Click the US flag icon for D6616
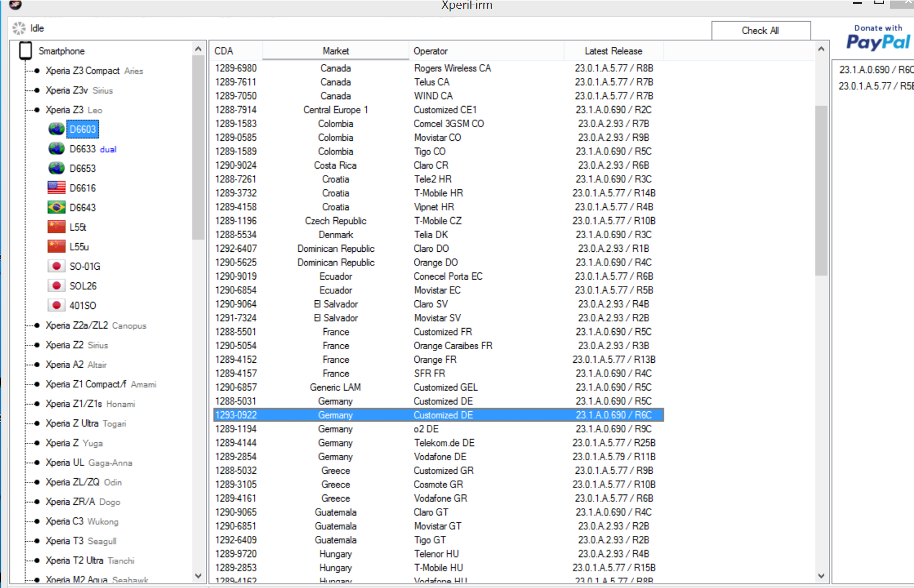The height and width of the screenshot is (588, 914). pyautogui.click(x=57, y=188)
